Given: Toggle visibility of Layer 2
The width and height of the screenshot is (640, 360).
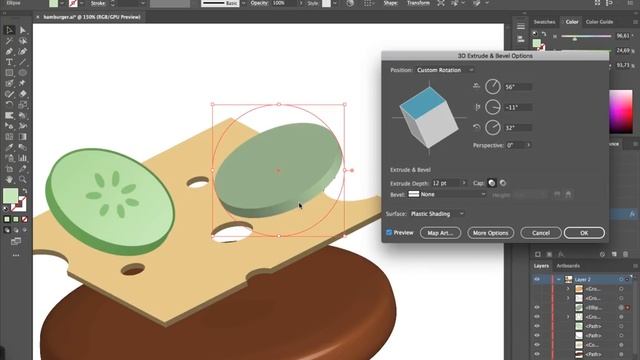Looking at the screenshot, I should (537, 279).
